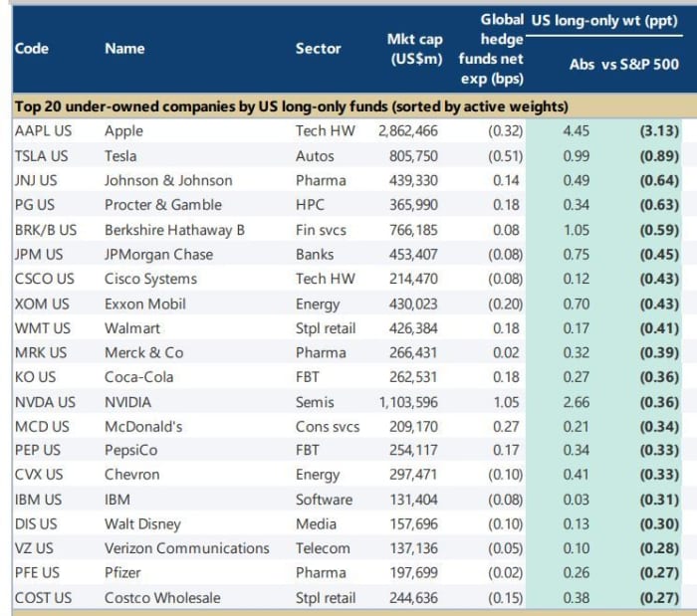Click Berkshire's absolute weight 1.05
The image size is (697, 616).
[577, 230]
